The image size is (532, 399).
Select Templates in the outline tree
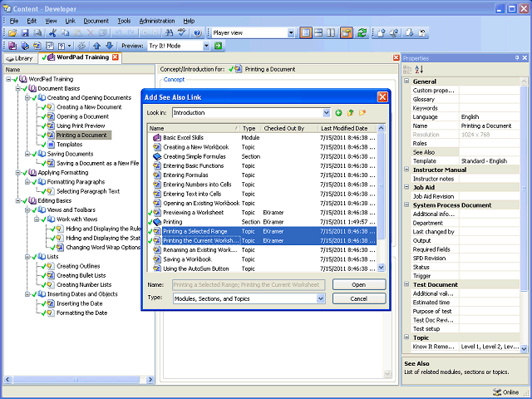pyautogui.click(x=69, y=144)
